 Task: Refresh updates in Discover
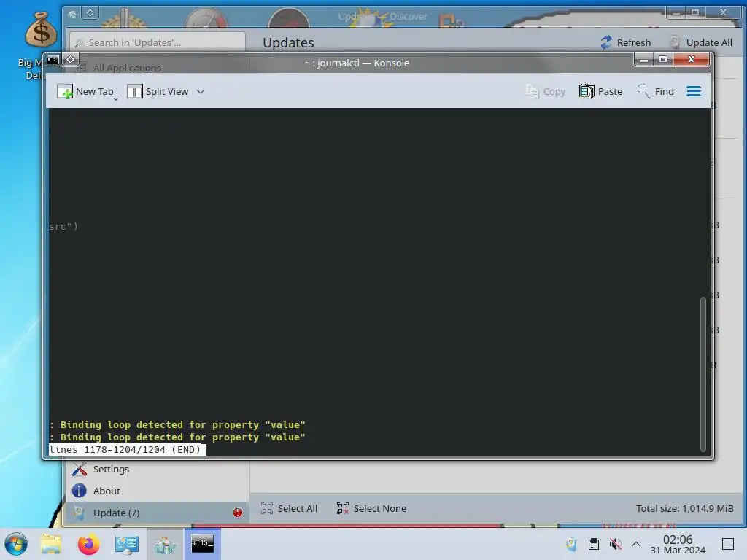(x=625, y=42)
